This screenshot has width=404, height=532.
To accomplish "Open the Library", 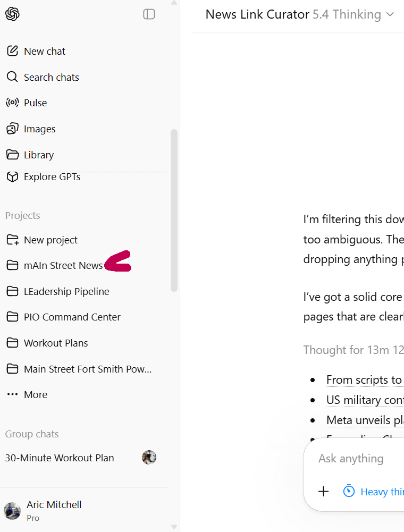I will click(x=38, y=155).
